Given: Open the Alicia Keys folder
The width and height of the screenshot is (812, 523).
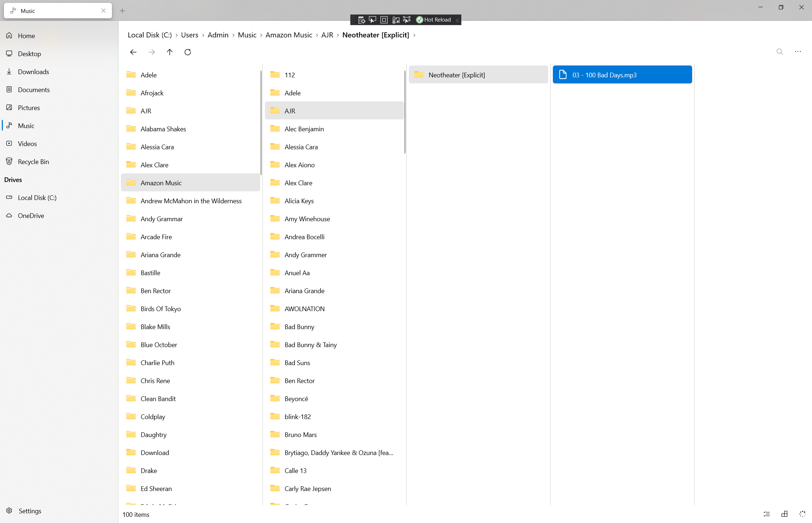Looking at the screenshot, I should (334, 201).
